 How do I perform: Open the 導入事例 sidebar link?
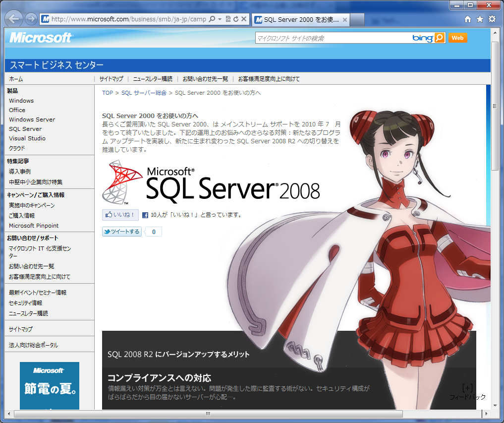20,172
